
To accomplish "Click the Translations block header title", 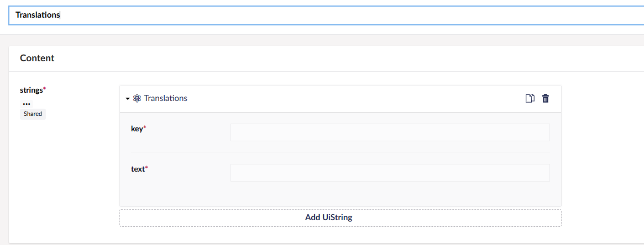I will pos(165,99).
